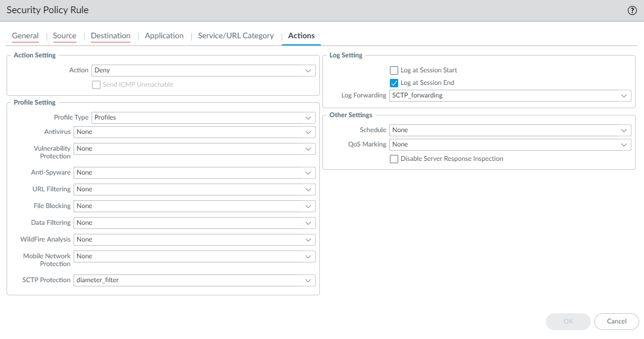This screenshot has height=339, width=644.
Task: Expand the Vulnerability Protection dropdown
Action: (194, 149)
